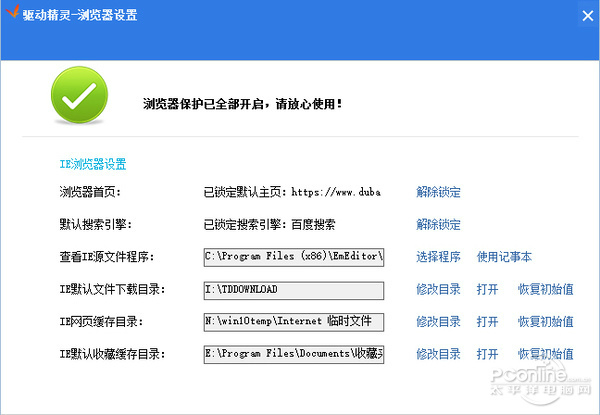The height and width of the screenshot is (415, 600).
Task: Close the 浏览器设置 window
Action: coord(588,16)
